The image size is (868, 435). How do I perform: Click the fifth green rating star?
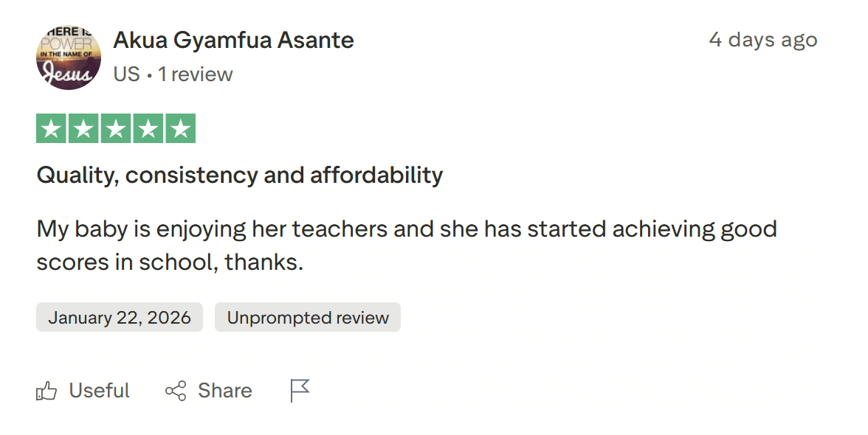pyautogui.click(x=181, y=128)
